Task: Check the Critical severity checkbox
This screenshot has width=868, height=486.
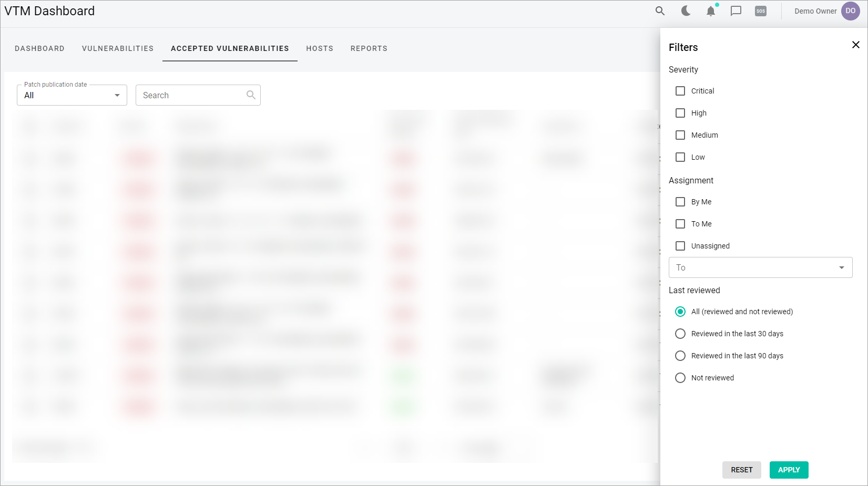Action: click(x=680, y=91)
